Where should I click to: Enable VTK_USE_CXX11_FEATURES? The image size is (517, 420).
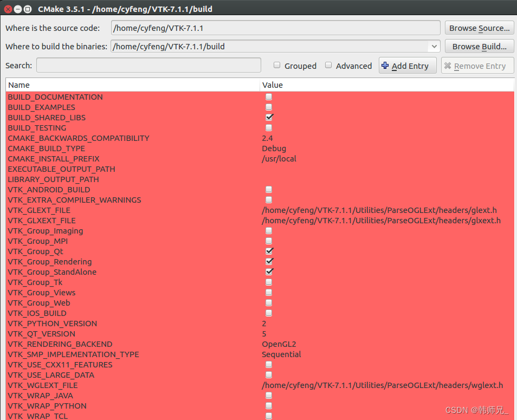(x=269, y=364)
